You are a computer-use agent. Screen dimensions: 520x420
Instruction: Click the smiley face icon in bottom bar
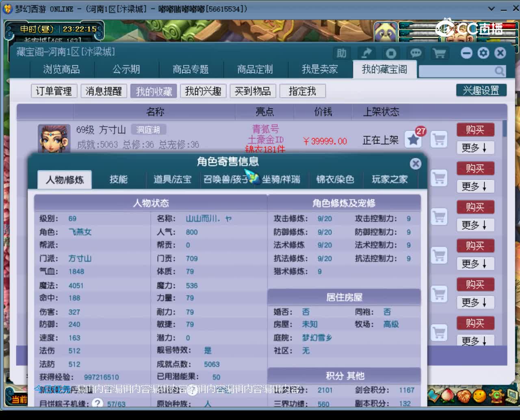(x=479, y=395)
